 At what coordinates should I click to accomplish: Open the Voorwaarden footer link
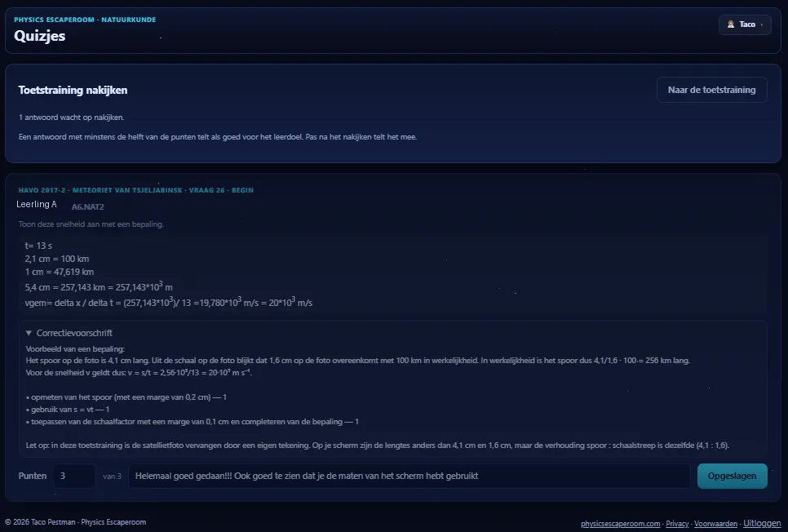pyautogui.click(x=715, y=524)
